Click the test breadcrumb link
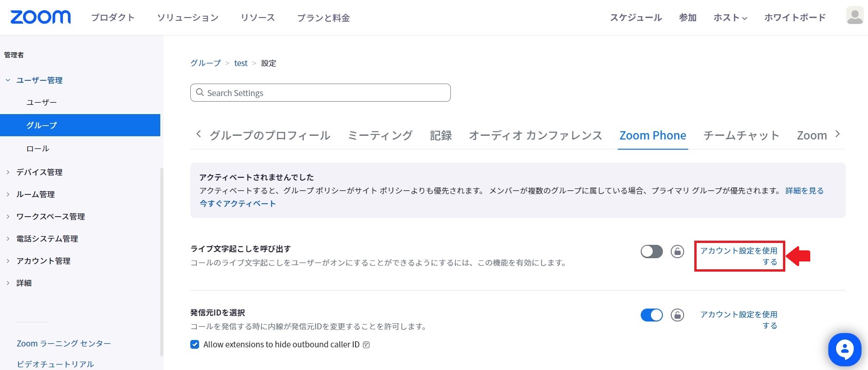Screen dimensions: 868x370 pyautogui.click(x=241, y=63)
